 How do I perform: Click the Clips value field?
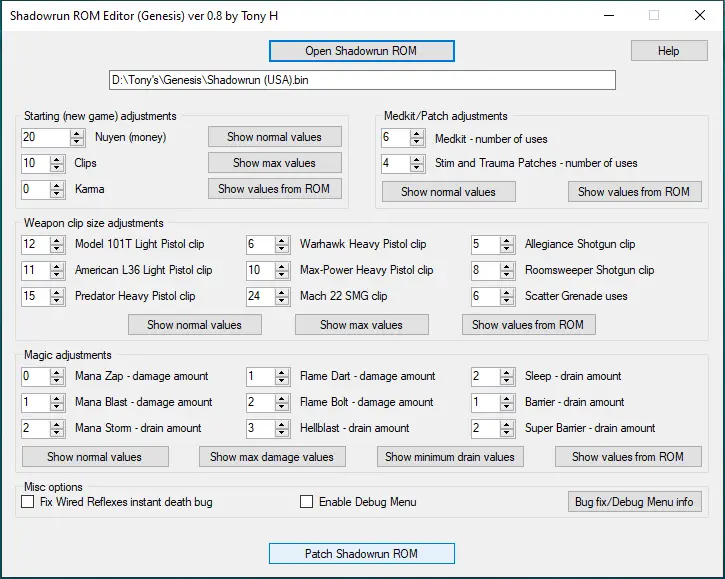35,163
